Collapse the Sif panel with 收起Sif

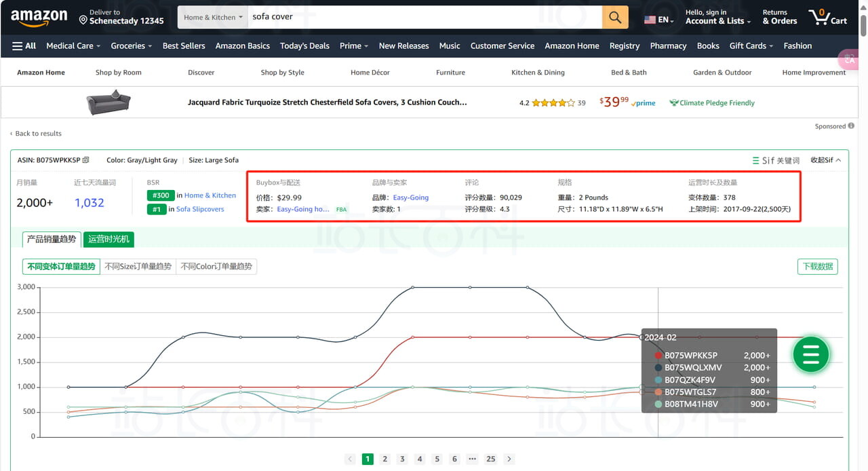(825, 160)
